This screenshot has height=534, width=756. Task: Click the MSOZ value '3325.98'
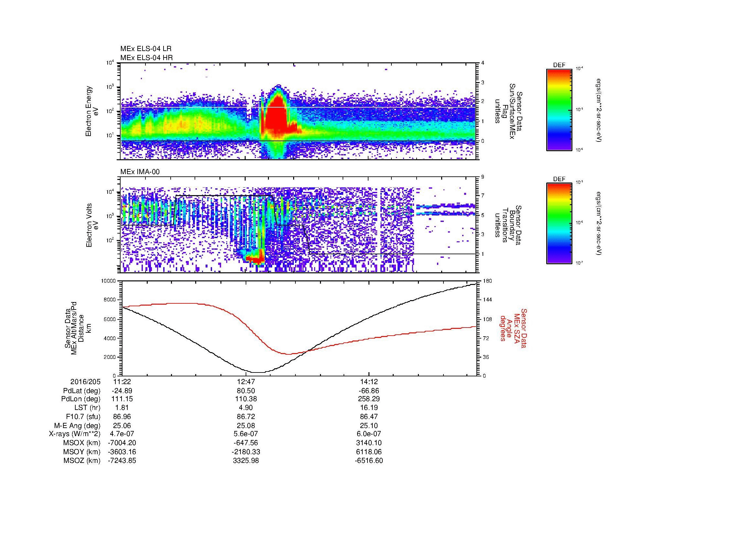pyautogui.click(x=246, y=461)
